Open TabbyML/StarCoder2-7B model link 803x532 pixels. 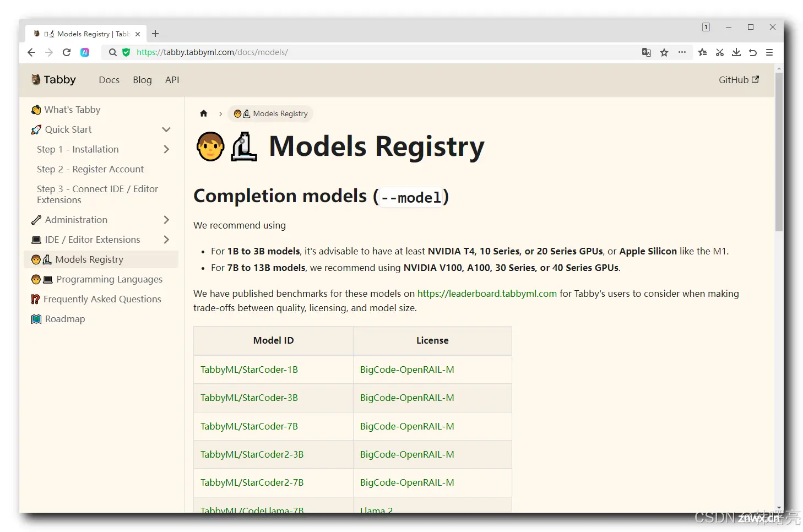point(252,482)
